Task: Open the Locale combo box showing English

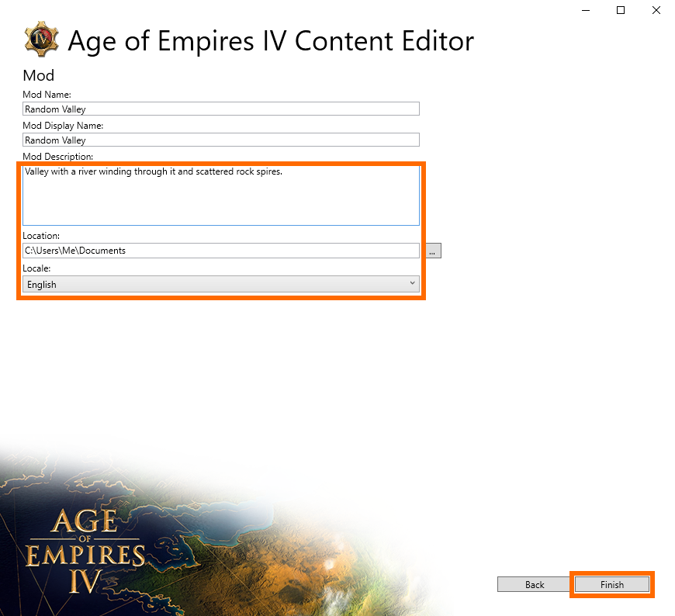Action: [x=221, y=284]
